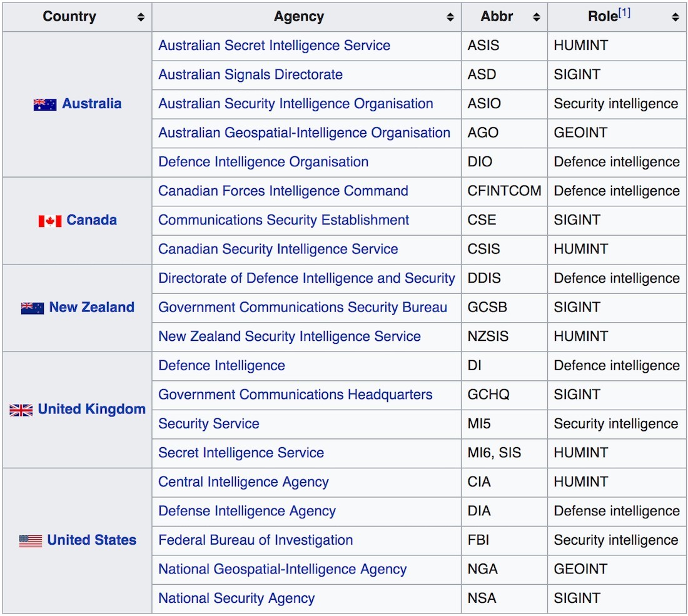
Task: Open Defence Intelligence Organisation link
Action: click(263, 161)
